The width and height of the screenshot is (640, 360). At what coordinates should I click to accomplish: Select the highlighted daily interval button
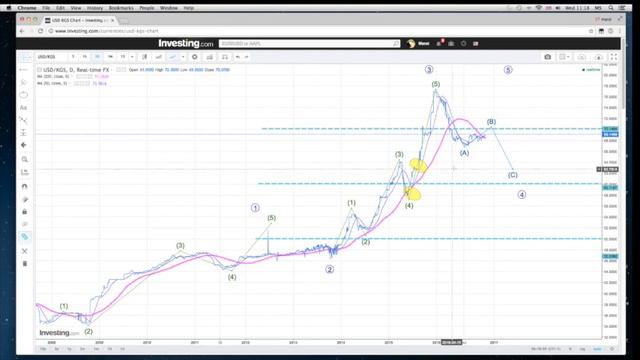tap(97, 57)
